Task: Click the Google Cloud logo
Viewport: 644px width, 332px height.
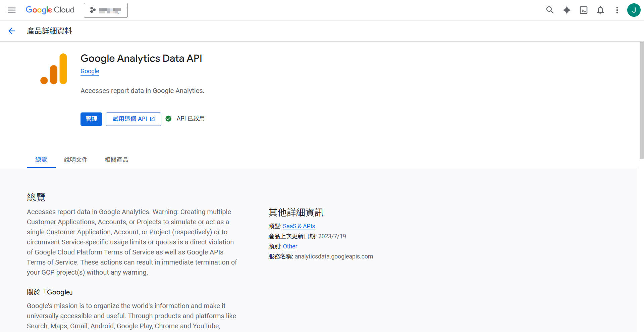Action: (50, 10)
